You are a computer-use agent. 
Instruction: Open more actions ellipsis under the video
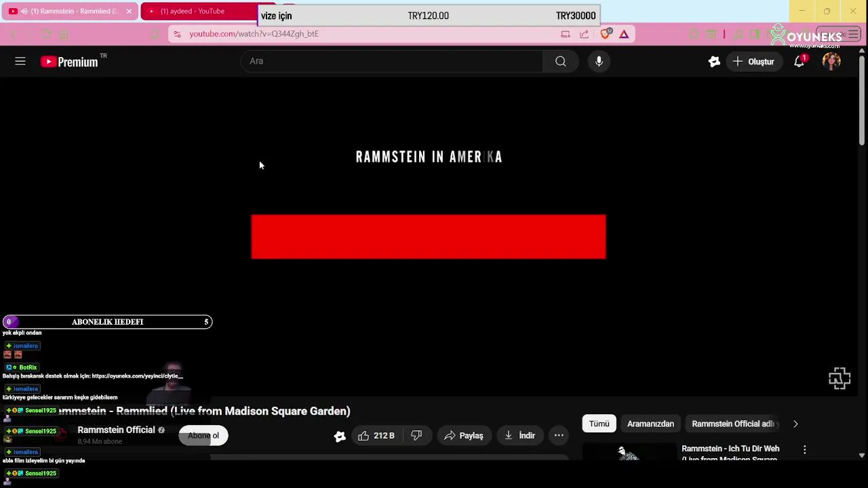click(559, 436)
